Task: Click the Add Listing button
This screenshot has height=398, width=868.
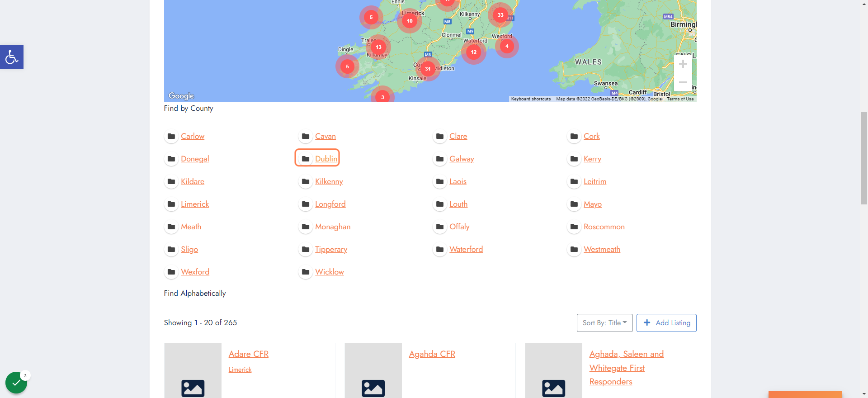Action: (666, 323)
